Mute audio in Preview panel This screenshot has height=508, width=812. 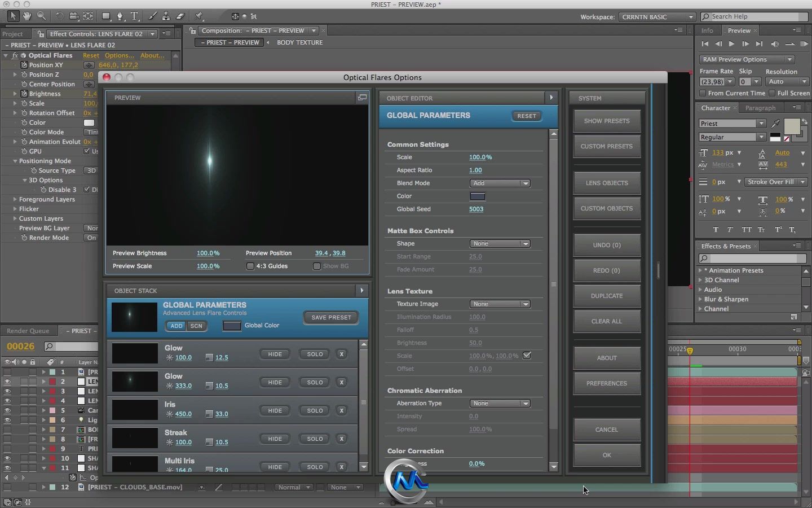coord(775,44)
